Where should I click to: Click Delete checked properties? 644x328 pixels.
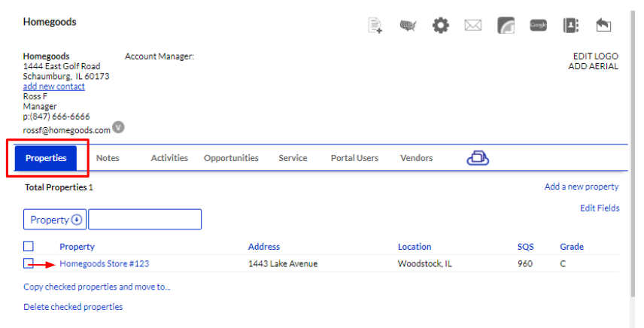(73, 307)
